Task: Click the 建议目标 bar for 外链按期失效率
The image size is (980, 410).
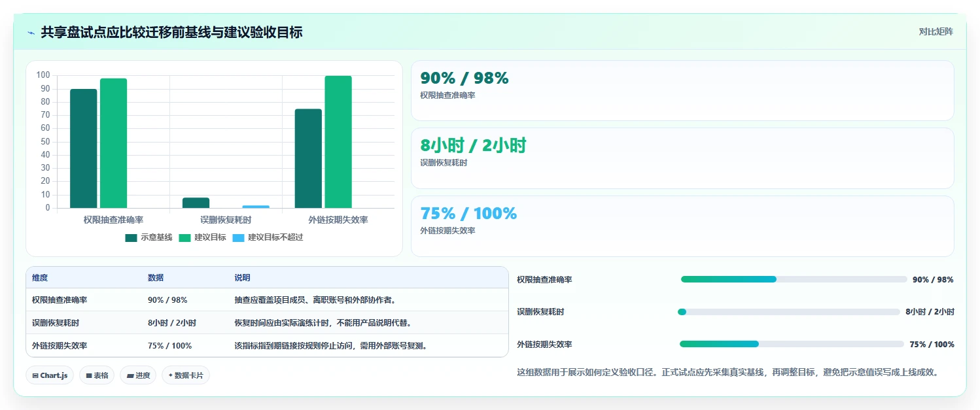Action: 338,142
